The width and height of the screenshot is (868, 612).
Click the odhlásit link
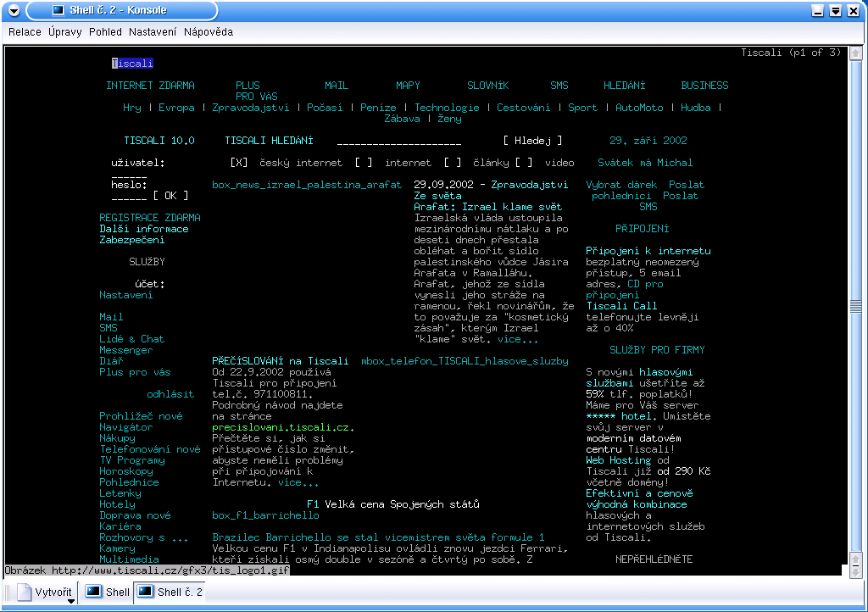(x=170, y=394)
